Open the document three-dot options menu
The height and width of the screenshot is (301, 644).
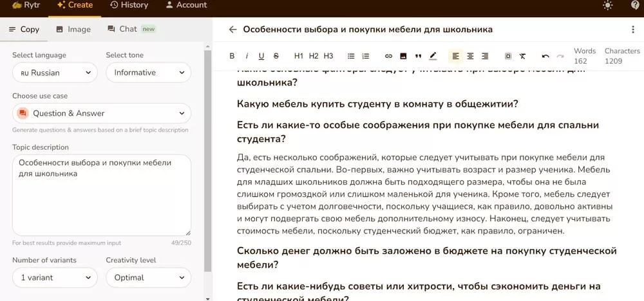pyautogui.click(x=633, y=30)
